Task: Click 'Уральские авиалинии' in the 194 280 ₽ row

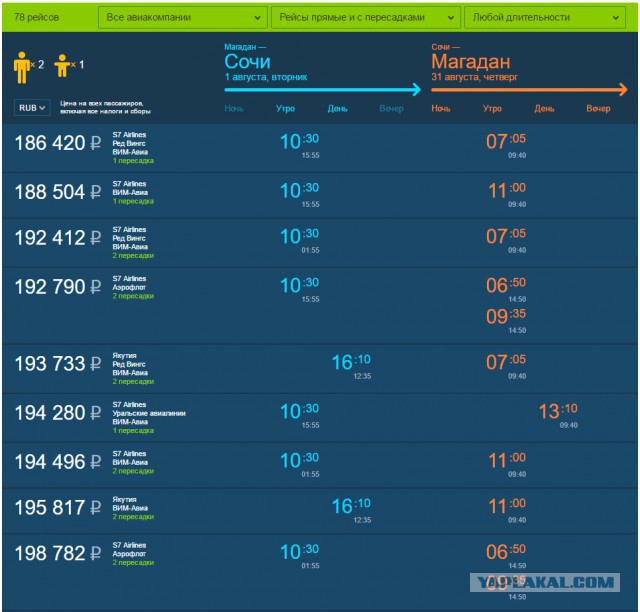Action: [149, 414]
